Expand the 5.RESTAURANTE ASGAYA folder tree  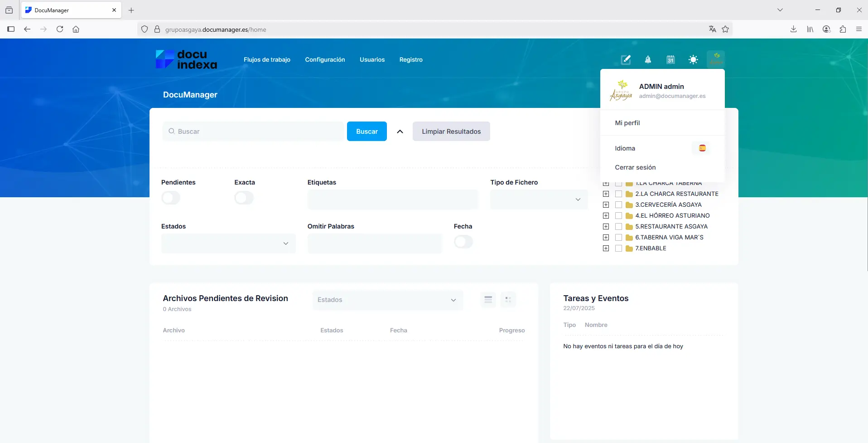[x=606, y=227]
